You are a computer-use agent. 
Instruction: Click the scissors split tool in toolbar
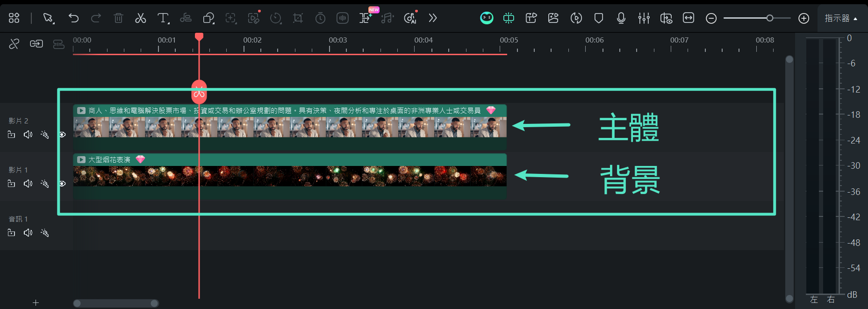pos(140,18)
